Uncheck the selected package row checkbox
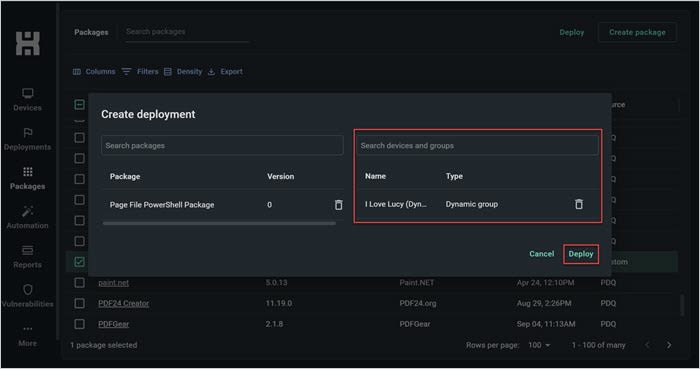This screenshot has height=369, width=700. click(79, 262)
